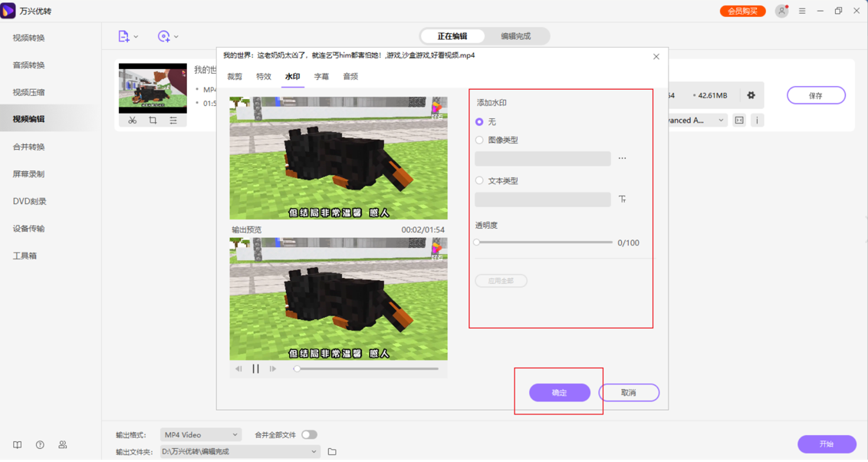Click the 保存 save button

pos(816,96)
